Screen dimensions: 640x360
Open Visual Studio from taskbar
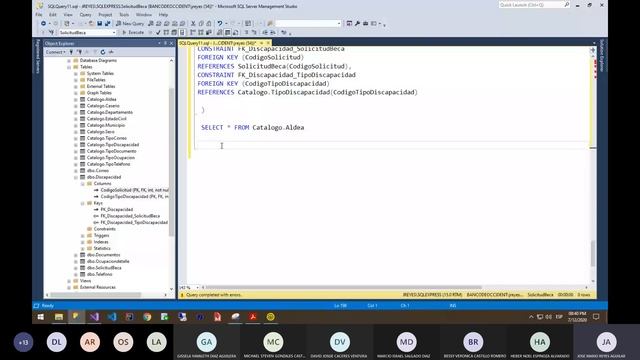[x=94, y=317]
